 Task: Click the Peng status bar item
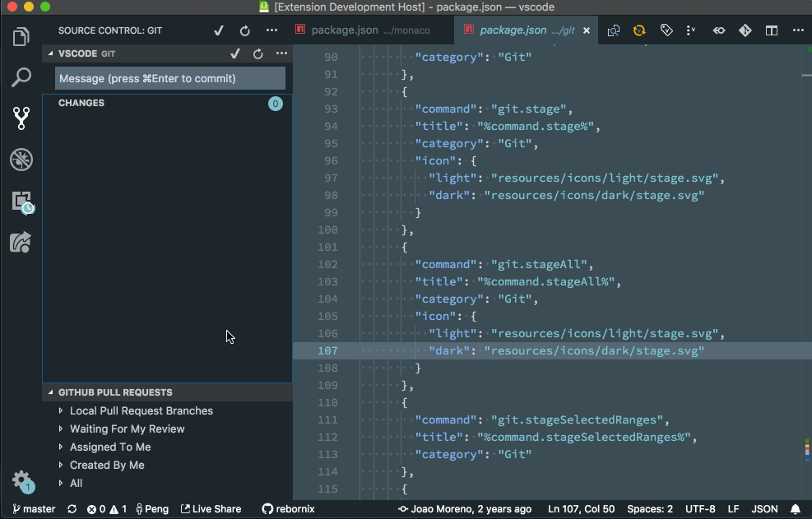tap(152, 509)
